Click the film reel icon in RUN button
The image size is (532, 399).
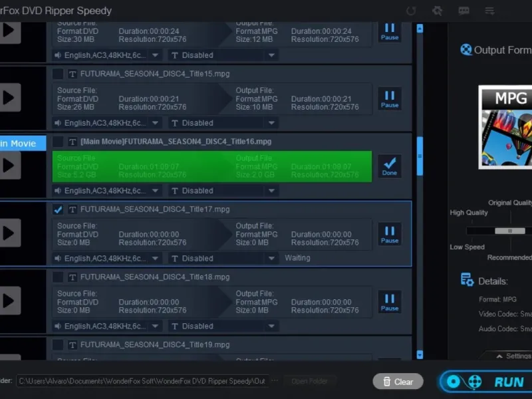coord(475,382)
